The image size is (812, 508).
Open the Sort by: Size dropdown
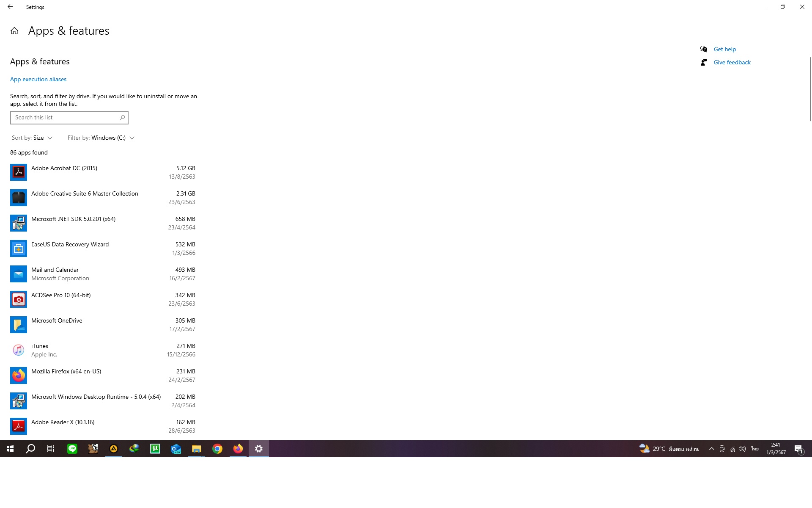click(x=32, y=138)
